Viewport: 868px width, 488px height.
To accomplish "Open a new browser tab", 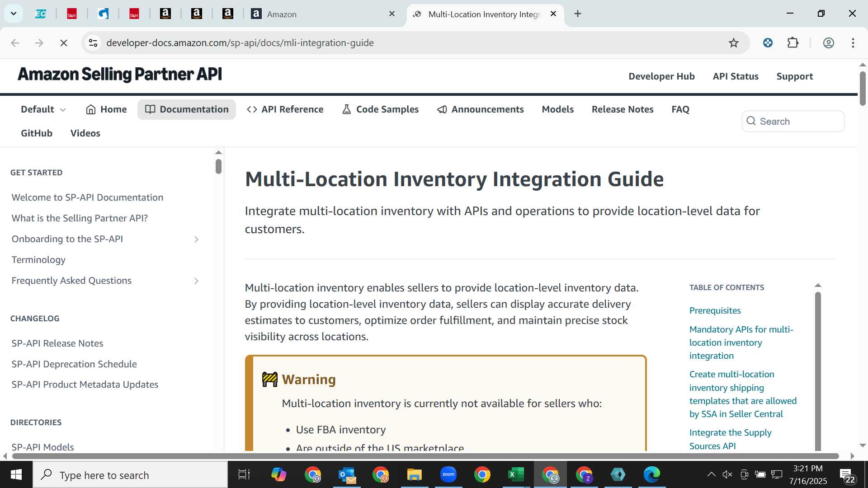I will 578,14.
